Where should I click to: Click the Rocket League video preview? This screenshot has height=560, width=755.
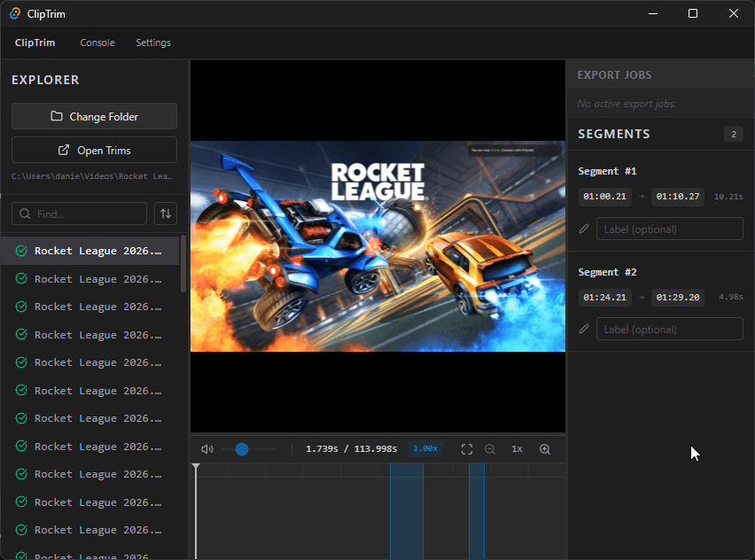(x=378, y=246)
